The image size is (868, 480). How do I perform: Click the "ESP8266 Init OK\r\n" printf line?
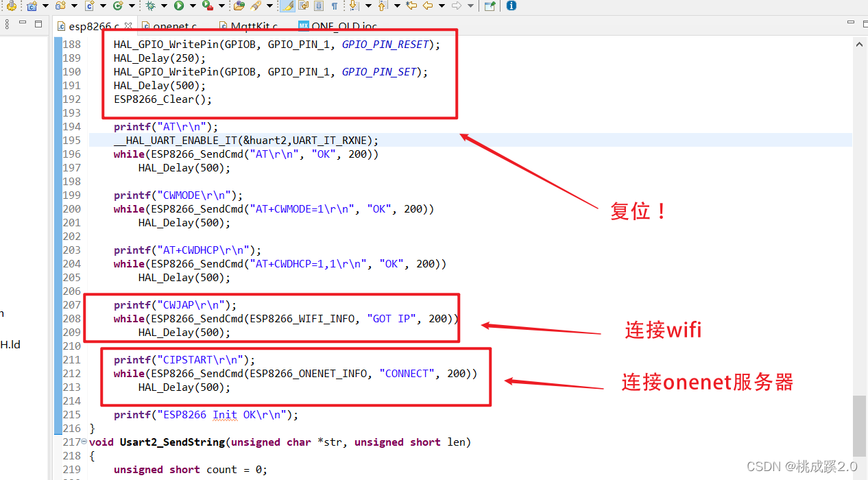(x=206, y=415)
